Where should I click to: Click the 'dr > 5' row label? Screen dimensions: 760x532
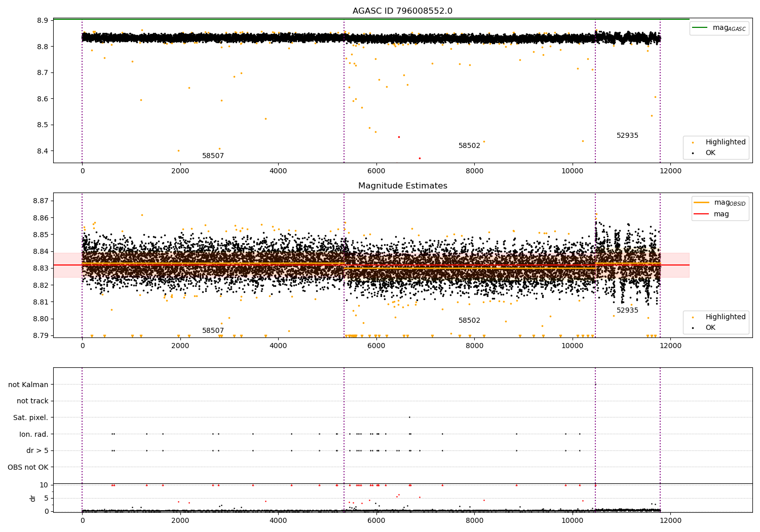(x=37, y=450)
